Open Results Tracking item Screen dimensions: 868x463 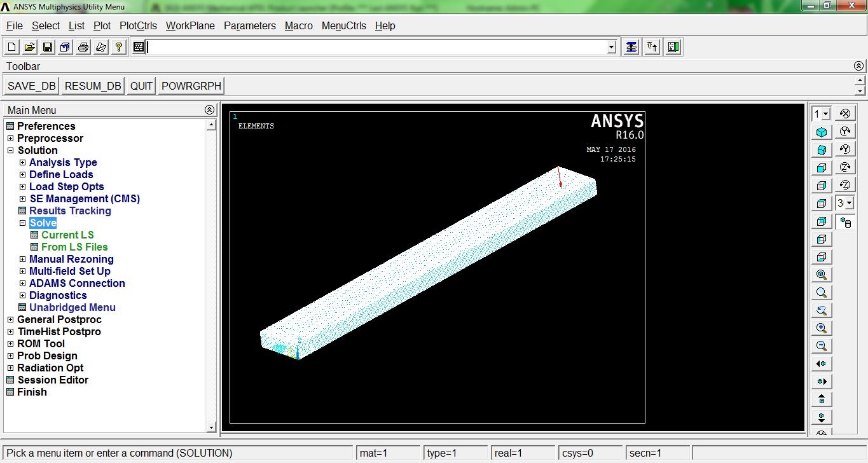point(70,211)
